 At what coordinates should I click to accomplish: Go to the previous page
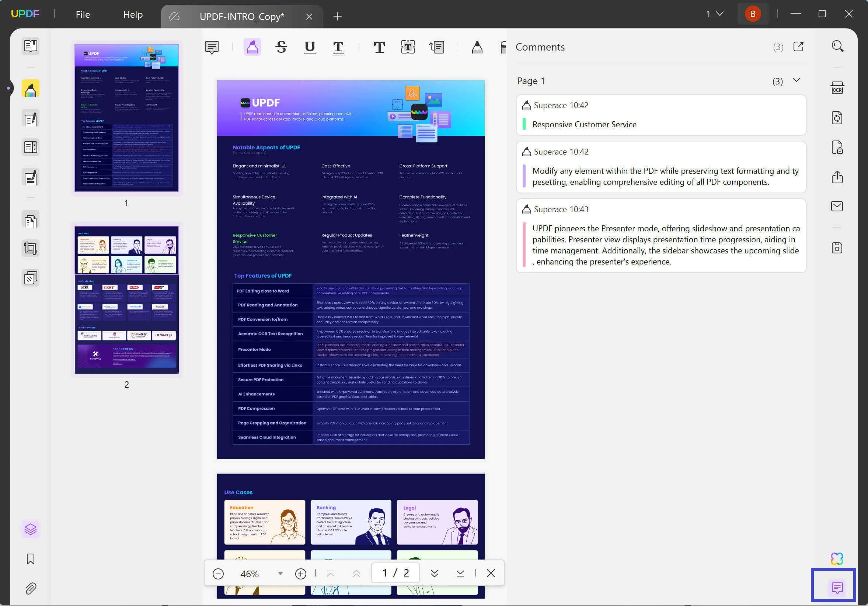click(x=356, y=574)
